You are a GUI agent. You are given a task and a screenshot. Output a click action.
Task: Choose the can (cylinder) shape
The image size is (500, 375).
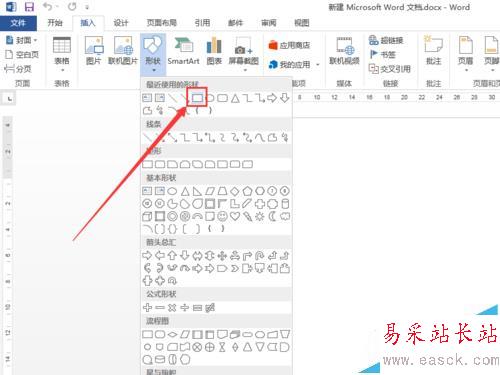pos(285,204)
